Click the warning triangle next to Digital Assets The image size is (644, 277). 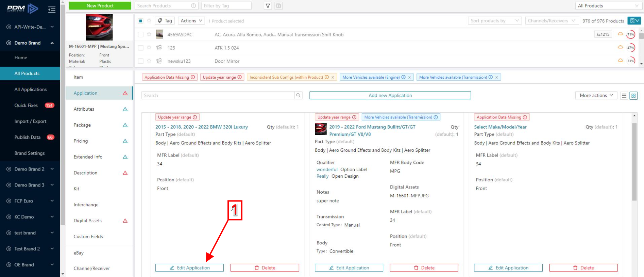point(125,221)
